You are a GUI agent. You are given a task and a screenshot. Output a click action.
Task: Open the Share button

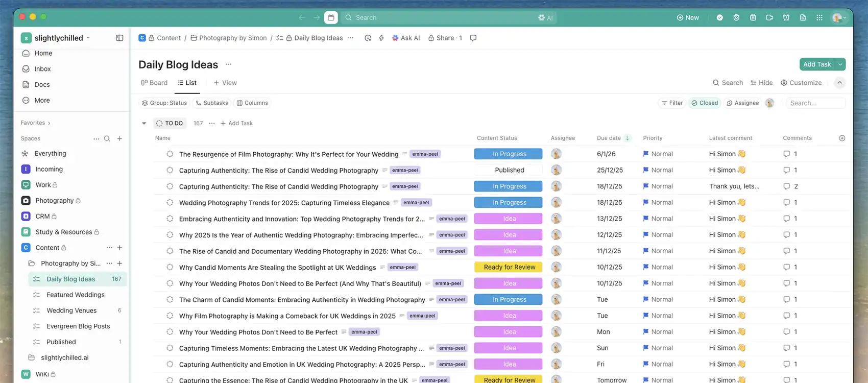click(x=445, y=38)
